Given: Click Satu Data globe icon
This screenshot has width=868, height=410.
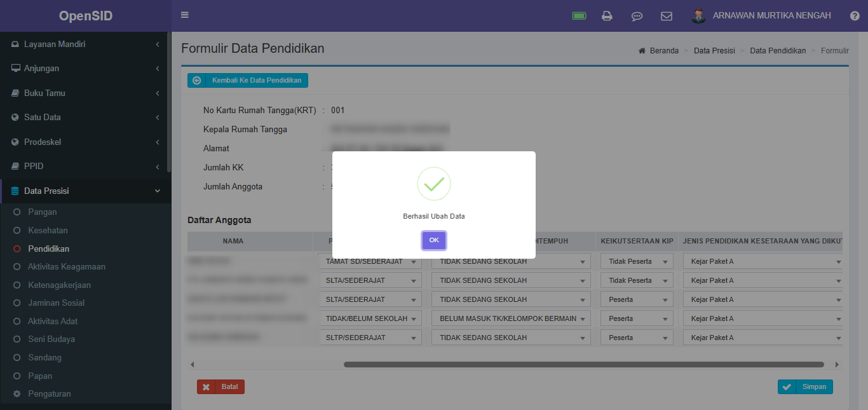Looking at the screenshot, I should point(15,118).
